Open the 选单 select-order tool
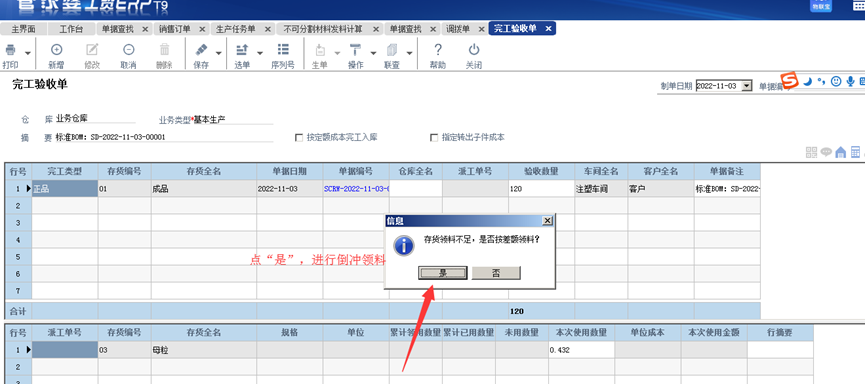Screen dimensions: 865x384 242,50
